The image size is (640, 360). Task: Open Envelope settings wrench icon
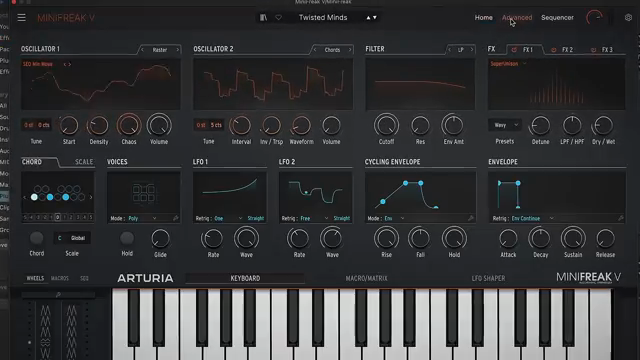620,218
